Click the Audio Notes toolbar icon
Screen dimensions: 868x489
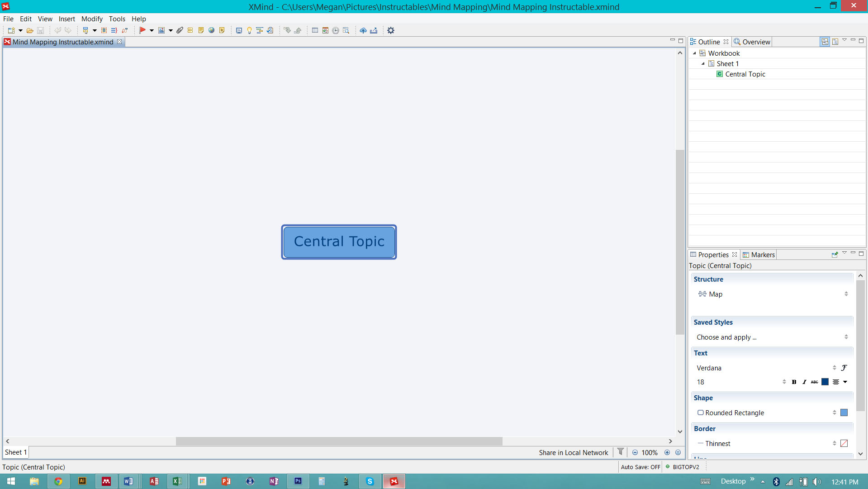222,30
